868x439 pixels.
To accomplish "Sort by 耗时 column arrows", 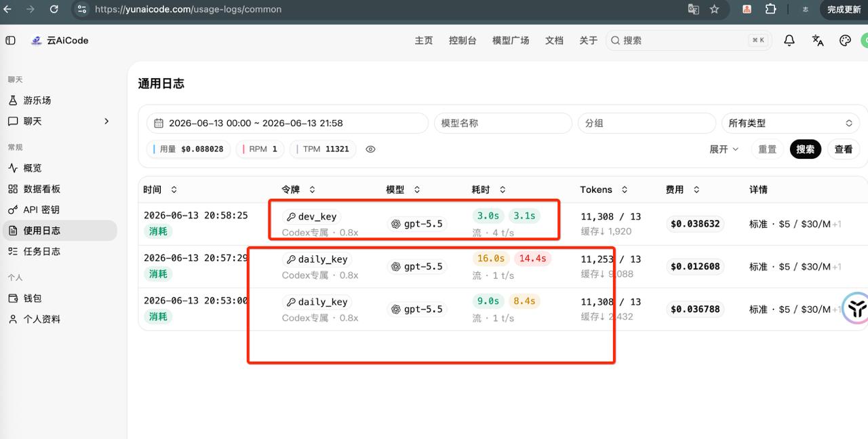I will 502,190.
